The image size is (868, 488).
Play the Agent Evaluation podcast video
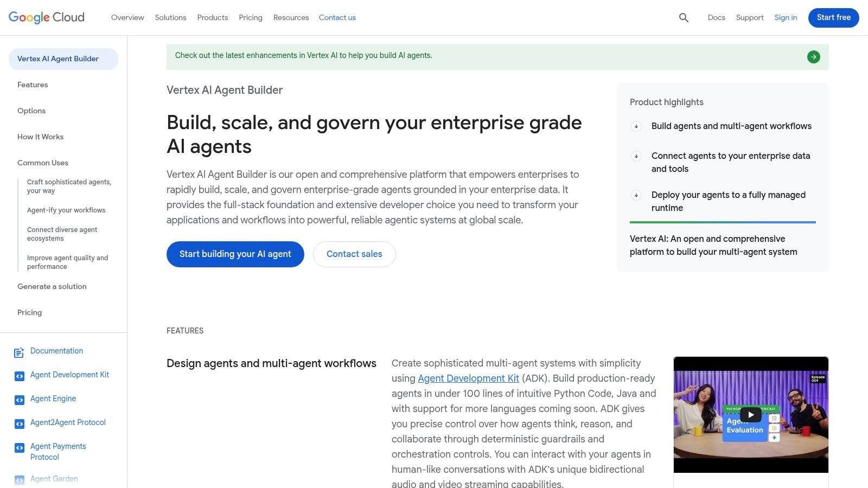pyautogui.click(x=751, y=414)
